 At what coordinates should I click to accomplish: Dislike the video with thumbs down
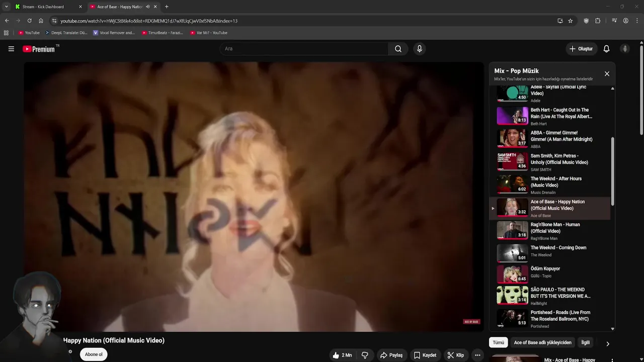tap(365, 355)
